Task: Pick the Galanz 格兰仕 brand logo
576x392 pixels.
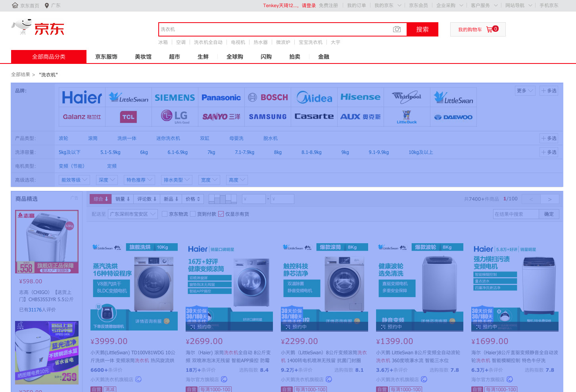Action: [x=82, y=117]
